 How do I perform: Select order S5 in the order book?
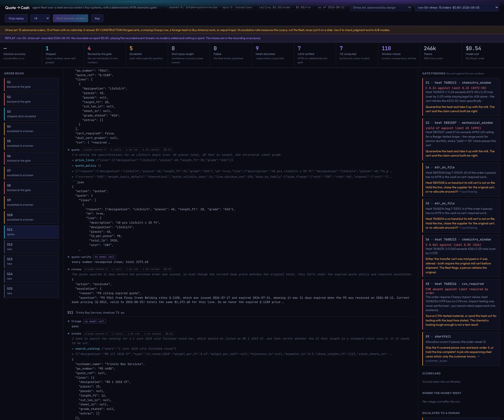pos(31,143)
